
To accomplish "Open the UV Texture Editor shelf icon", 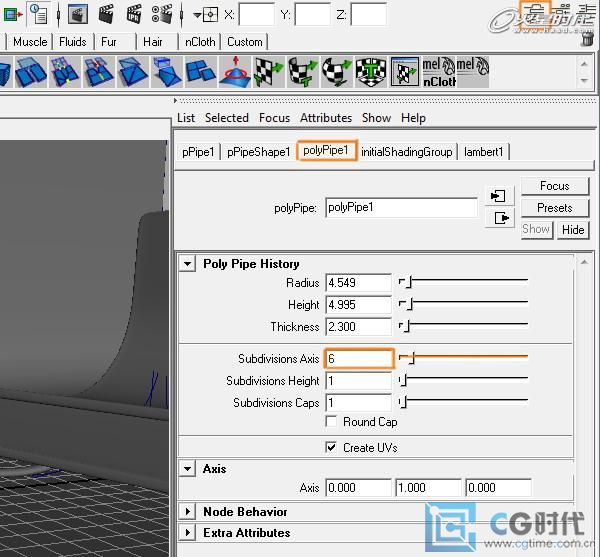I will 405,72.
